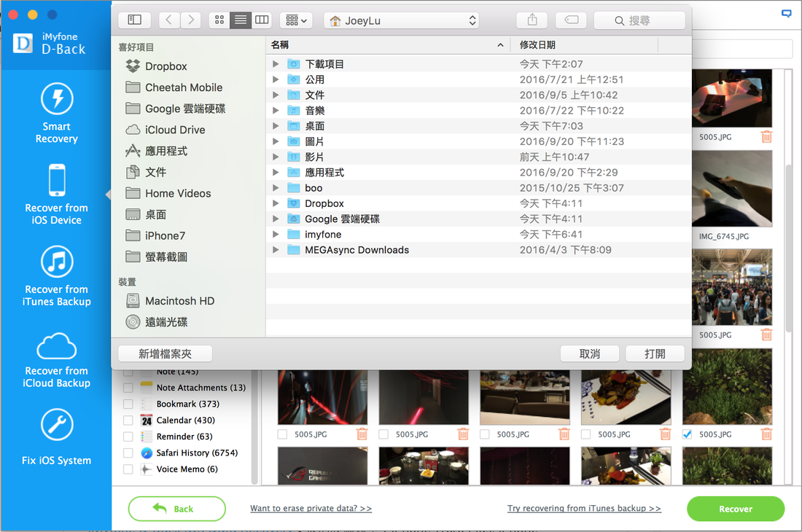Check the Voice Memo (6) box
802x532 pixels.
pos(128,469)
